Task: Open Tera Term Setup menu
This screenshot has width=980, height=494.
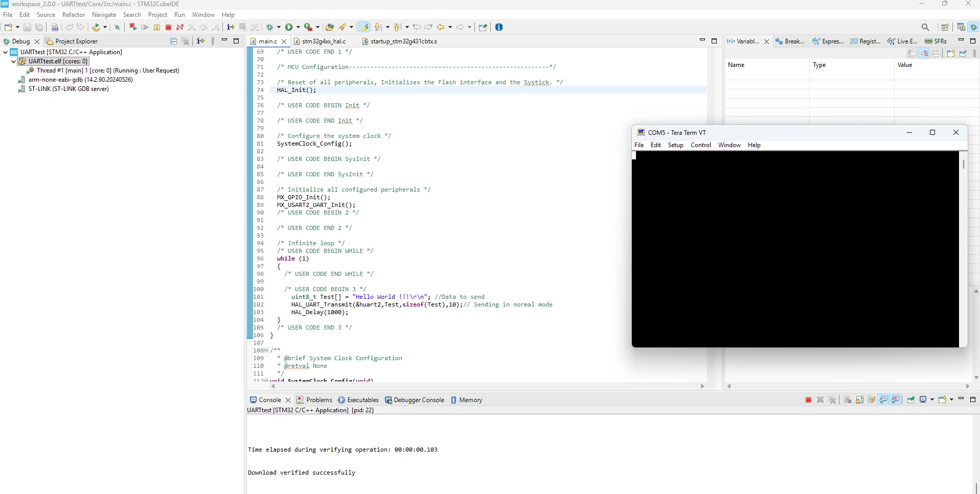Action: [675, 145]
